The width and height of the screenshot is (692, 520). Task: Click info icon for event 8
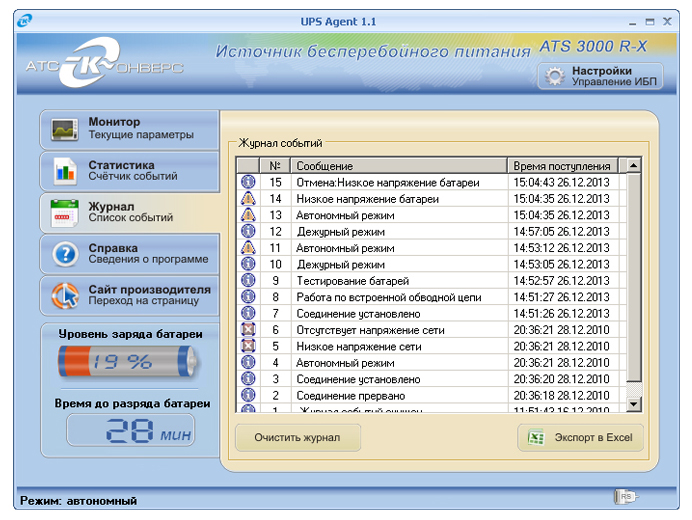click(248, 296)
